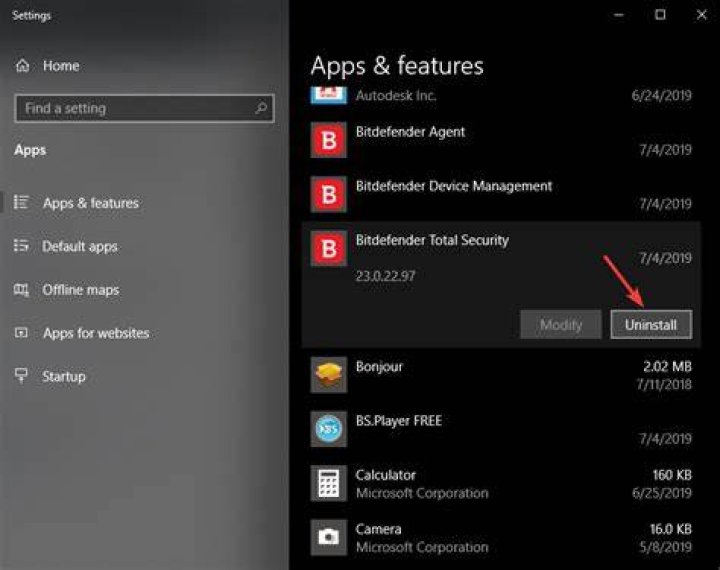Go to Default apps section
720x570 pixels.
[80, 247]
